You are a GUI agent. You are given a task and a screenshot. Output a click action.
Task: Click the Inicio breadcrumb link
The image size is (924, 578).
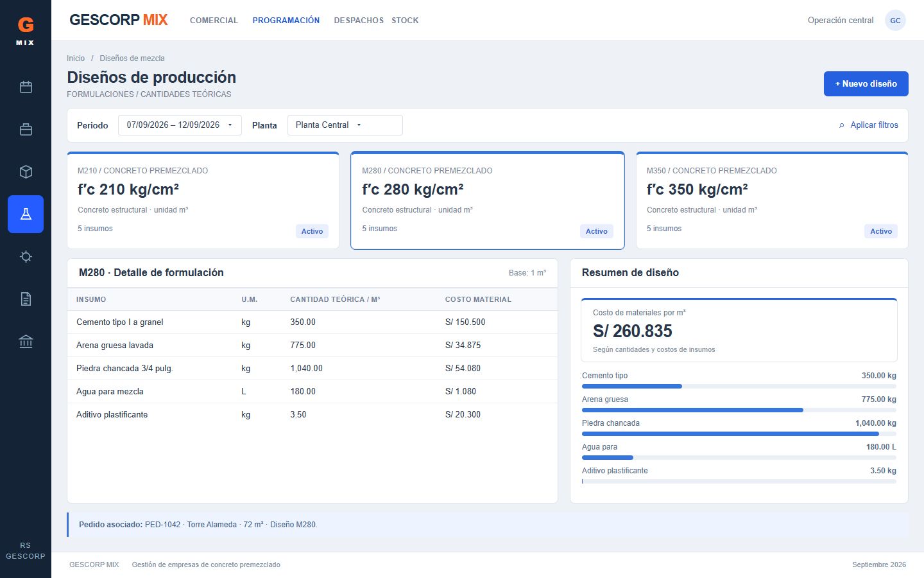76,58
